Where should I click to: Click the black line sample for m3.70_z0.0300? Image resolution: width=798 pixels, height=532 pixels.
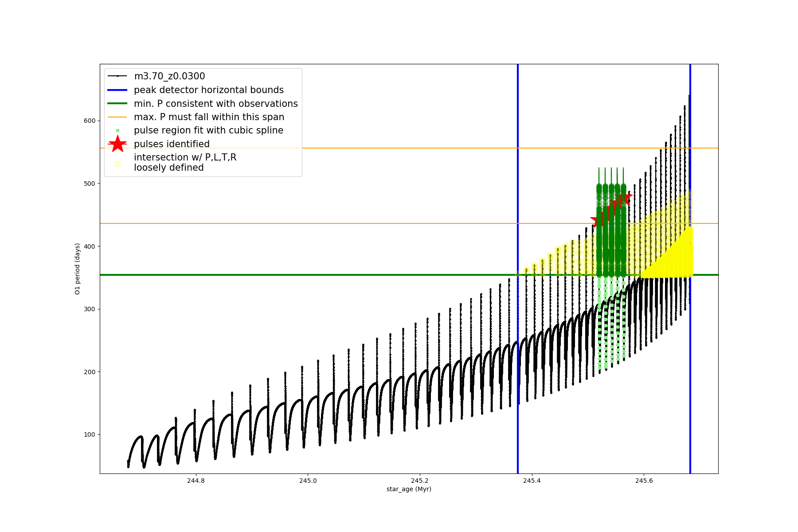(x=117, y=76)
